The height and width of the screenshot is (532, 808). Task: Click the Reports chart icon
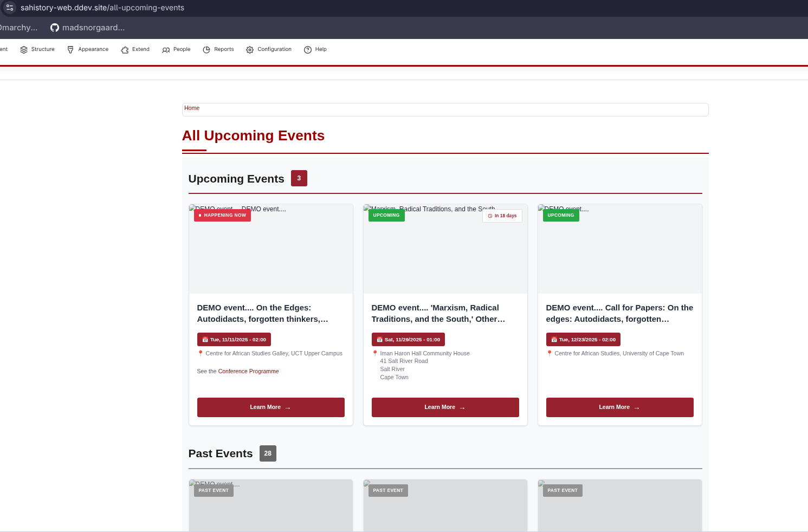click(x=206, y=50)
